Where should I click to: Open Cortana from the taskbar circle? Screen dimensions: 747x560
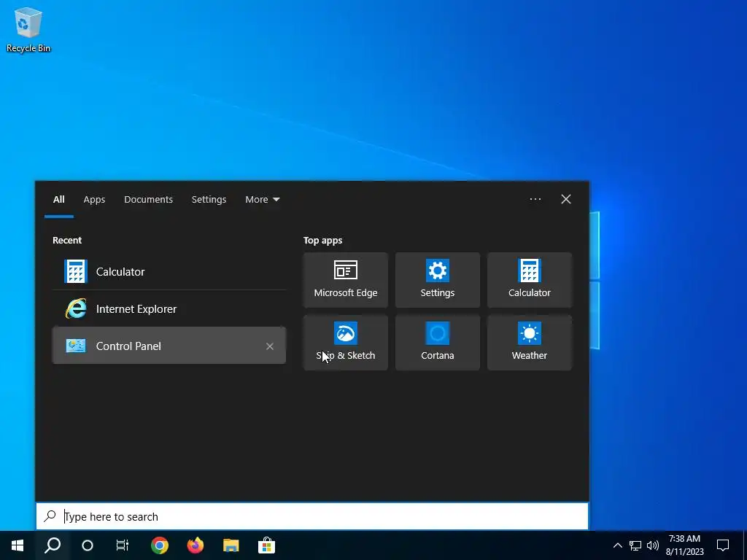coord(88,545)
